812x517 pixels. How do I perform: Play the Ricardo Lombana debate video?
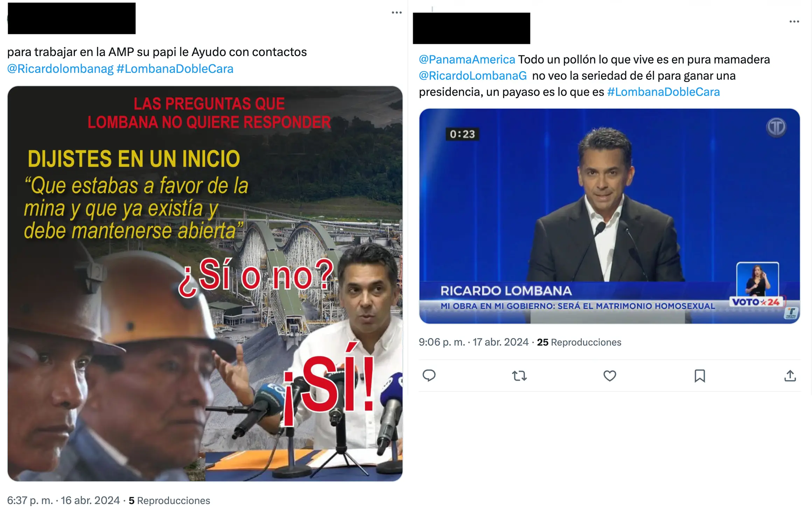(609, 216)
